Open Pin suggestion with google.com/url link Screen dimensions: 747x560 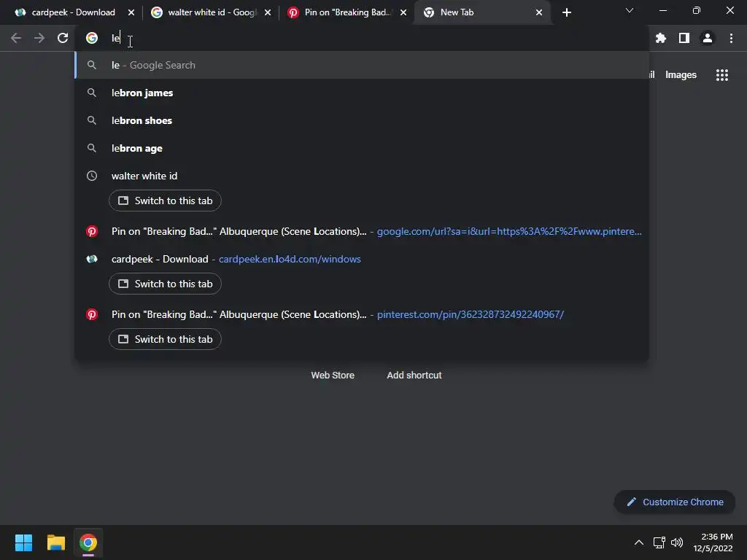pos(362,231)
